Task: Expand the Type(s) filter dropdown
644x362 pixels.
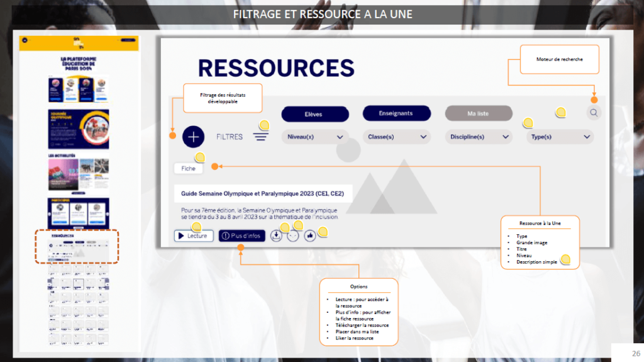Action: (559, 137)
